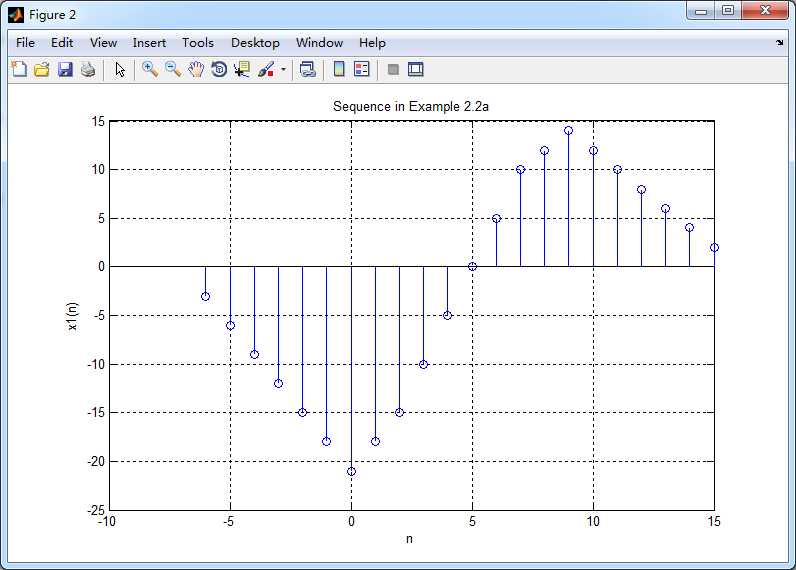The height and width of the screenshot is (570, 796).
Task: Insert a Colorbar via toolbar icon
Action: pyautogui.click(x=339, y=69)
